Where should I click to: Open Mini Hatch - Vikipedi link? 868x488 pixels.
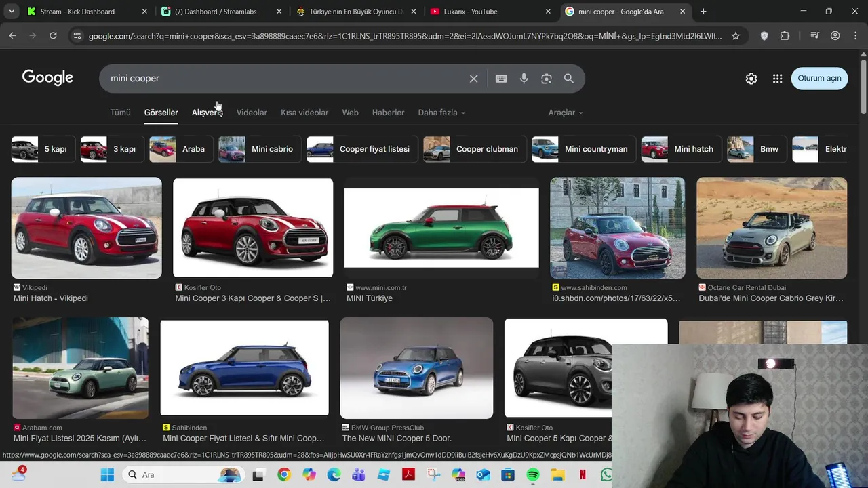[51, 298]
